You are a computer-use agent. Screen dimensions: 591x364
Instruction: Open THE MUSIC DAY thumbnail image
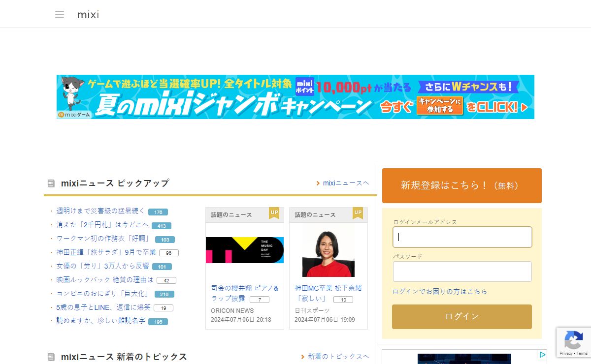245,250
